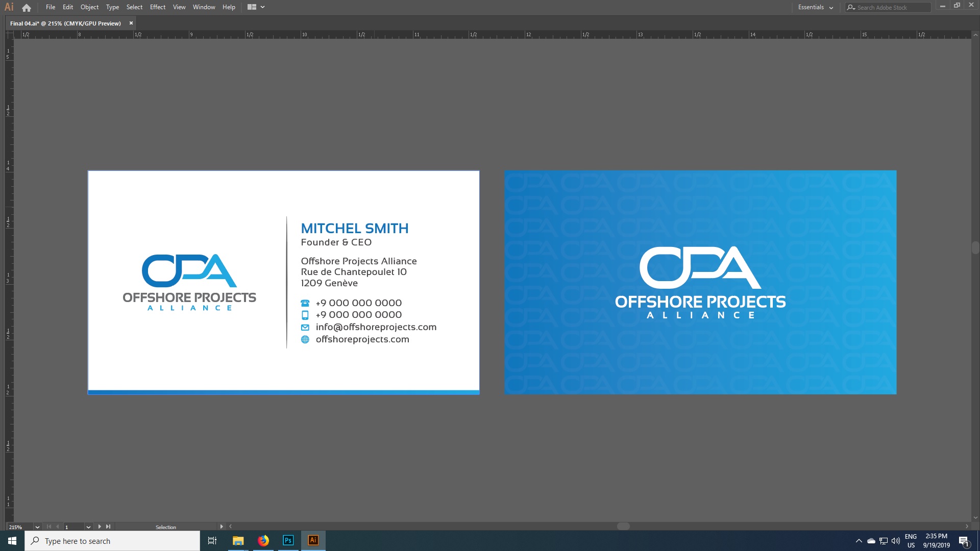Open the zoom level dropdown

[x=36, y=527]
